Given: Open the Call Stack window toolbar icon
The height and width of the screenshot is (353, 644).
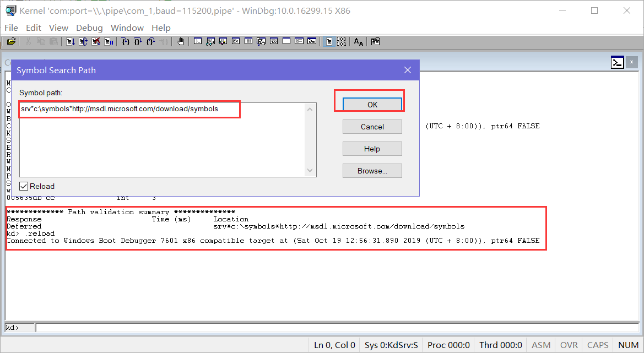Looking at the screenshot, I should pos(261,41).
